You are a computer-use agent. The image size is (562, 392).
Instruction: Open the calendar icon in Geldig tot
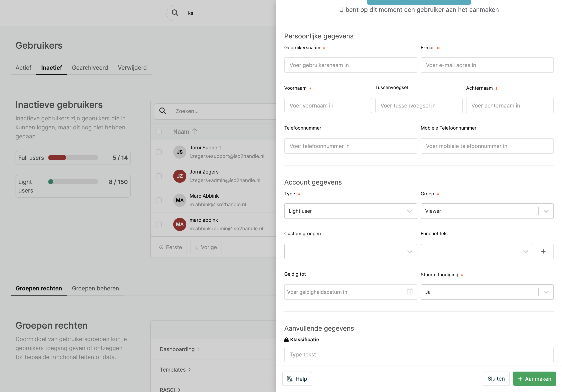[409, 291]
